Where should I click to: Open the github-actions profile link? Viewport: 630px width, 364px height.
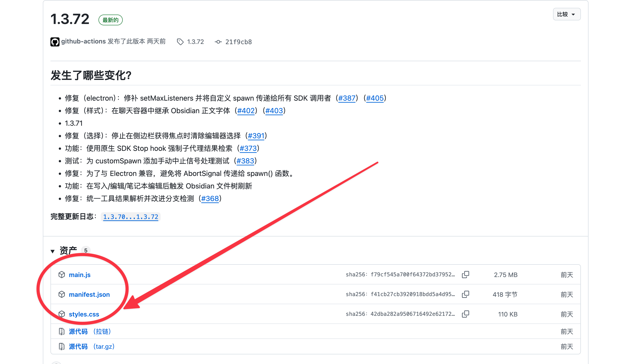(83, 41)
